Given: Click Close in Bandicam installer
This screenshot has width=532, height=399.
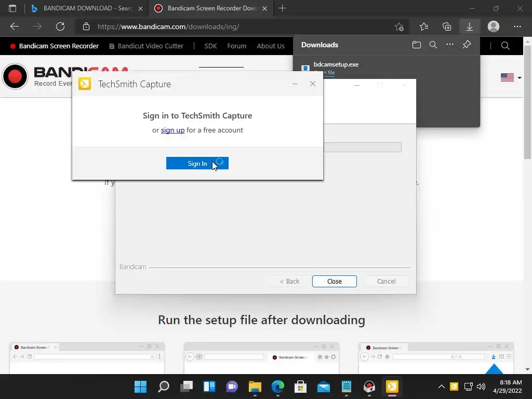Looking at the screenshot, I should click(x=334, y=281).
